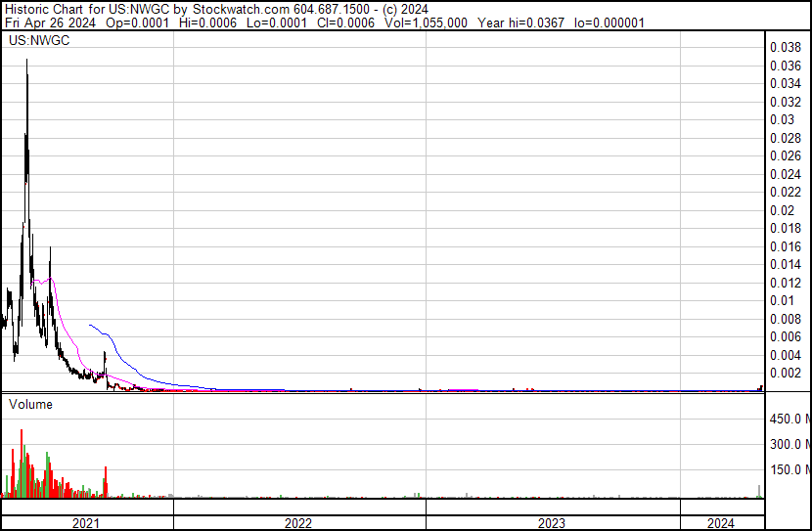This screenshot has width=812, height=531.
Task: Click the highest price peak in 2021
Action: (x=26, y=62)
